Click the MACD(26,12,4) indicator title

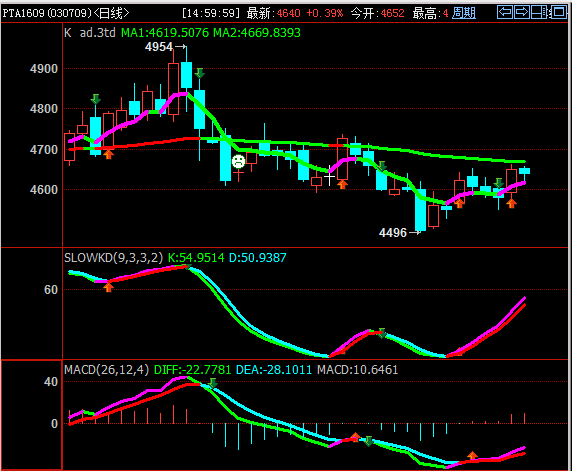coord(107,370)
